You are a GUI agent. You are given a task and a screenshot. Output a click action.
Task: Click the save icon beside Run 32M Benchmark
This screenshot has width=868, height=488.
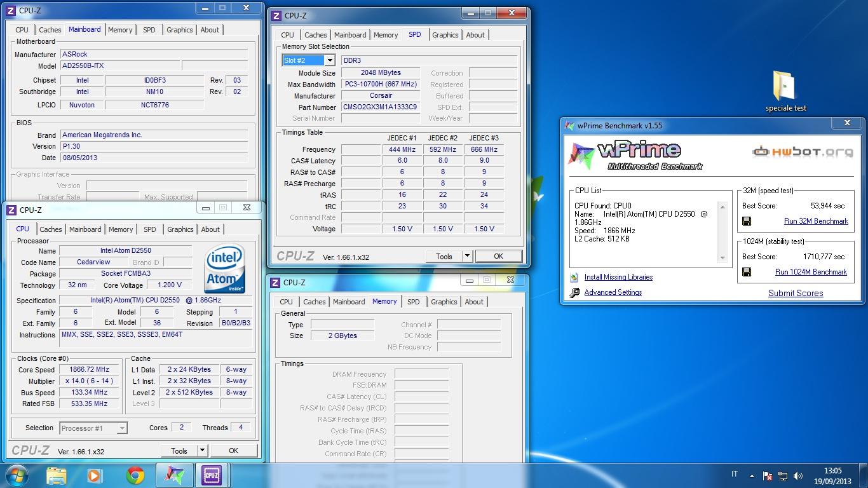[x=747, y=221]
